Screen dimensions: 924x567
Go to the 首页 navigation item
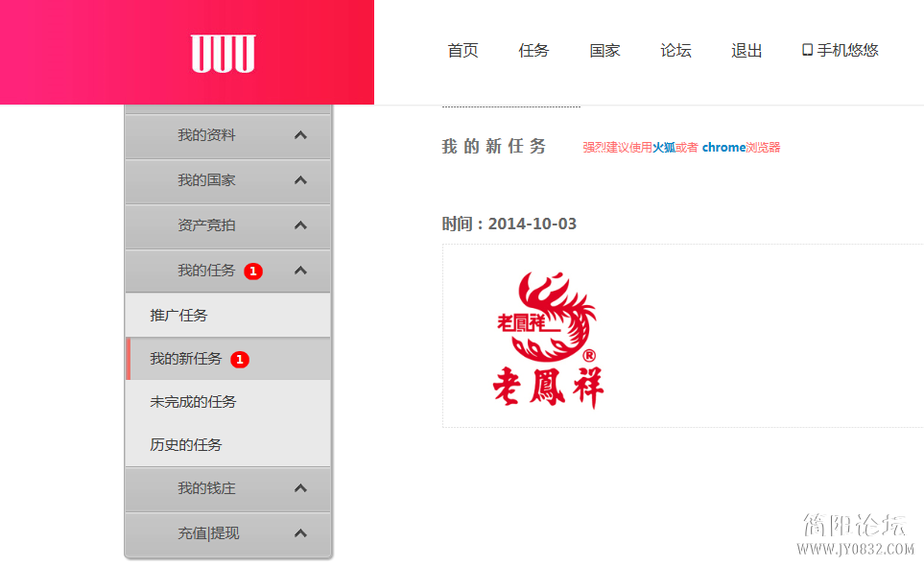(x=462, y=50)
